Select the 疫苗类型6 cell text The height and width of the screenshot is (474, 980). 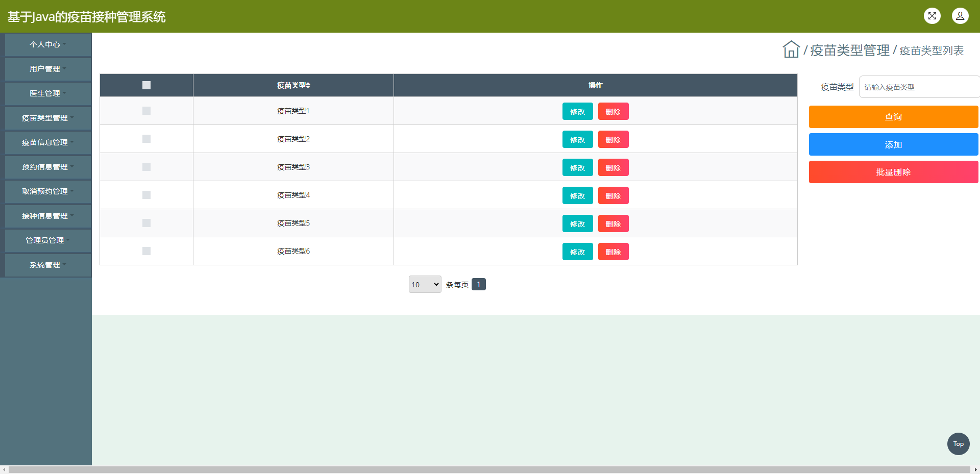(x=293, y=251)
